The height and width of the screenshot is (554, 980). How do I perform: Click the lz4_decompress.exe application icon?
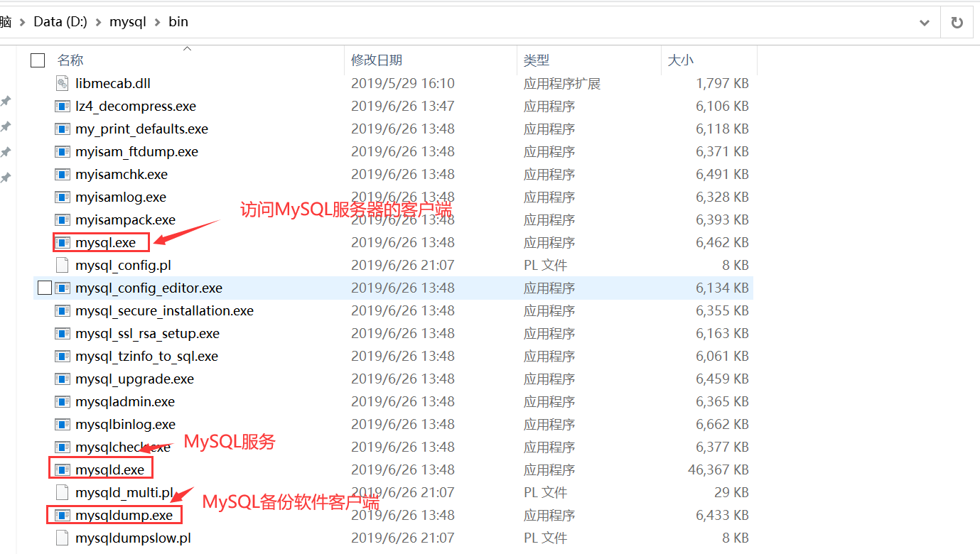tap(63, 106)
